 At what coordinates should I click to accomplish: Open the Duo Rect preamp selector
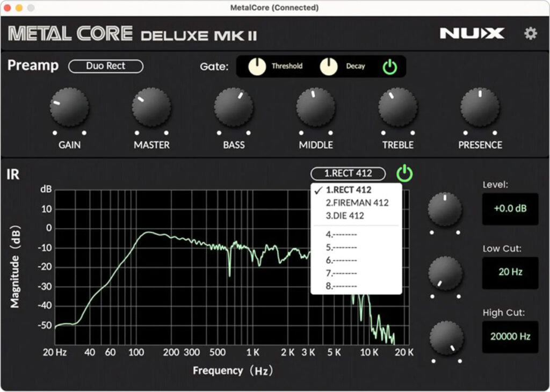(105, 66)
